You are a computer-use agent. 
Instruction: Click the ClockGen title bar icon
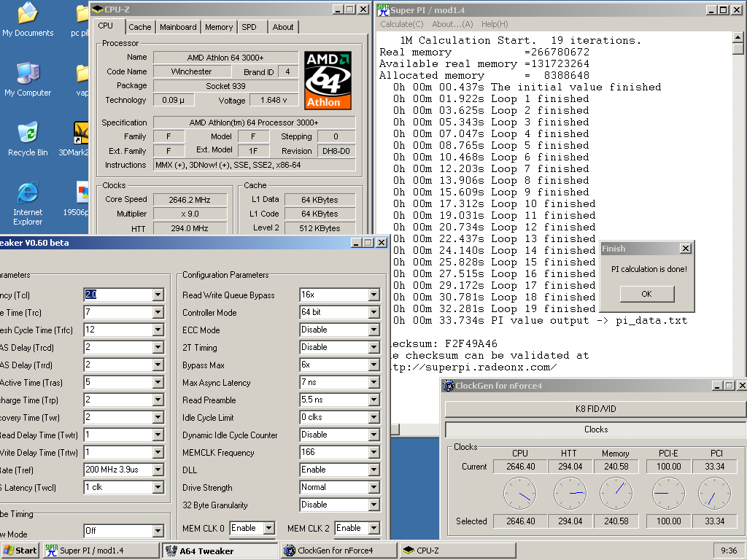click(448, 385)
